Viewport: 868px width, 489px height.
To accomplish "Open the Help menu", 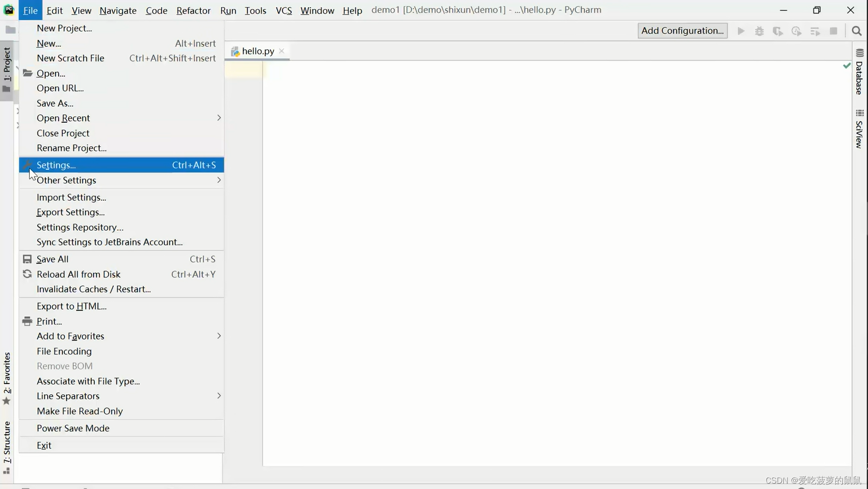I will click(x=352, y=10).
